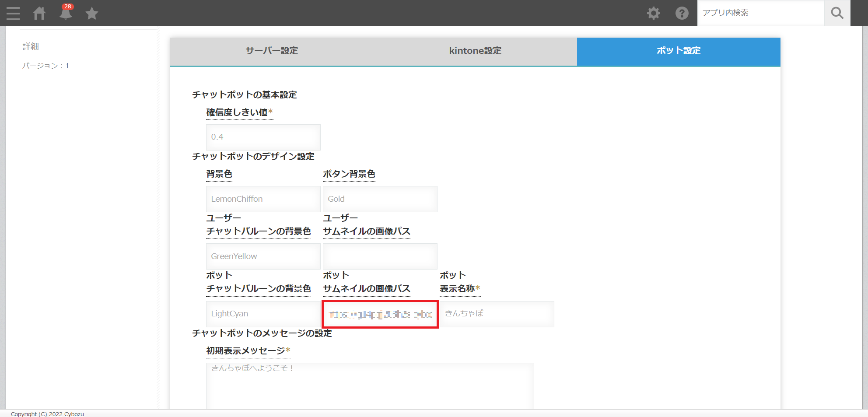The height and width of the screenshot is (417, 868).
Task: Click the empty user thumbnail image path field
Action: point(380,256)
